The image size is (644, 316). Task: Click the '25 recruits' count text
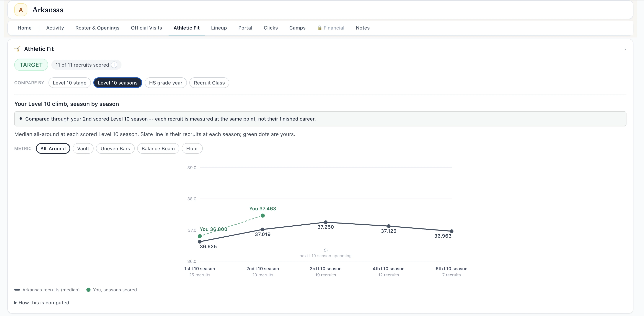click(x=200, y=275)
